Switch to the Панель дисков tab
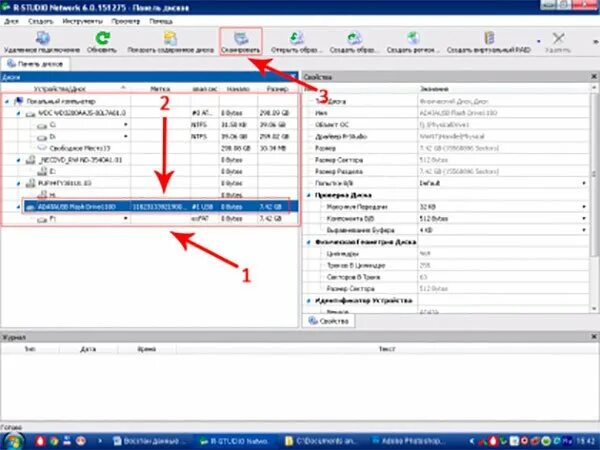This screenshot has width=600, height=450. tap(35, 64)
